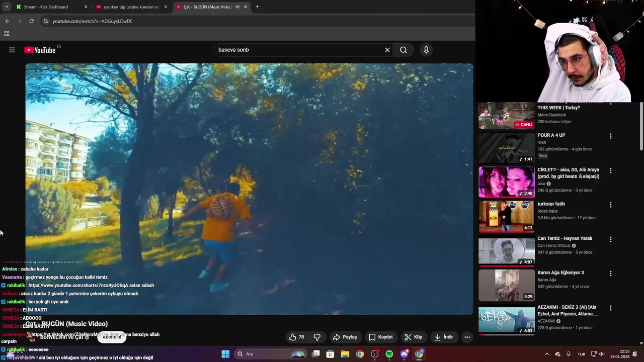Open a new tab with the plus

(258, 7)
